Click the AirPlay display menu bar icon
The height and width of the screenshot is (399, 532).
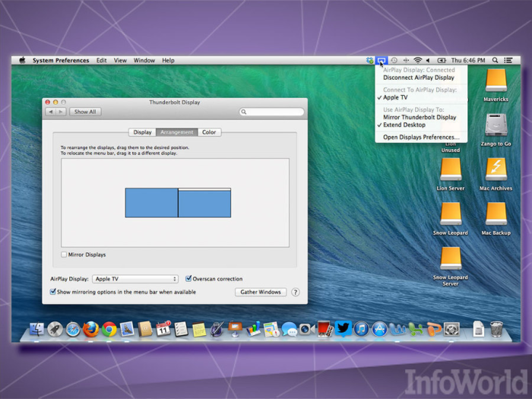[382, 60]
